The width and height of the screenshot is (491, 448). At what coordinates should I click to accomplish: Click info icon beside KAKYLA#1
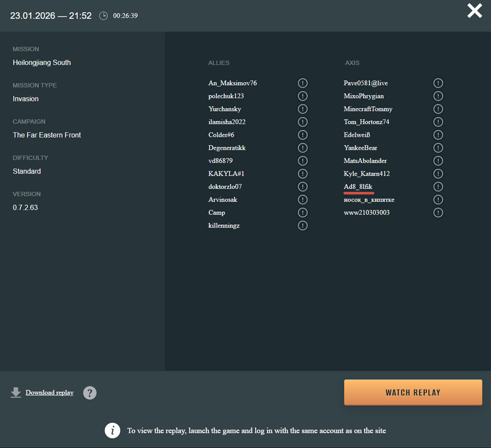coord(303,174)
